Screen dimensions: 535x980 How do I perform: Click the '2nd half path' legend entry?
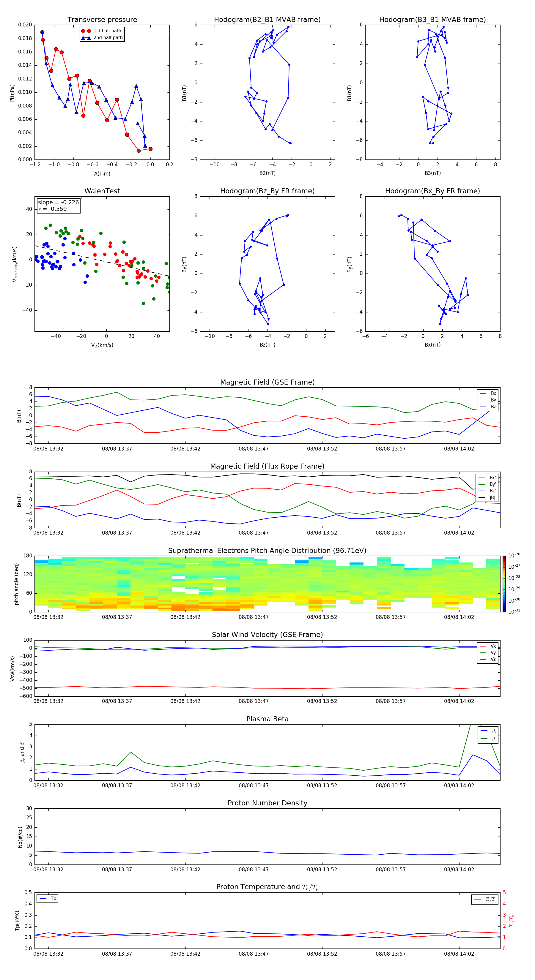pos(102,38)
